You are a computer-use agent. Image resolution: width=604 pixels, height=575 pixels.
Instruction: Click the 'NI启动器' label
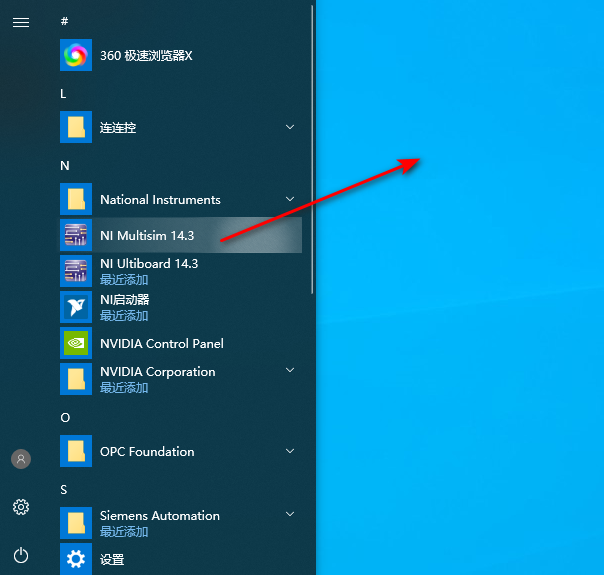125,300
